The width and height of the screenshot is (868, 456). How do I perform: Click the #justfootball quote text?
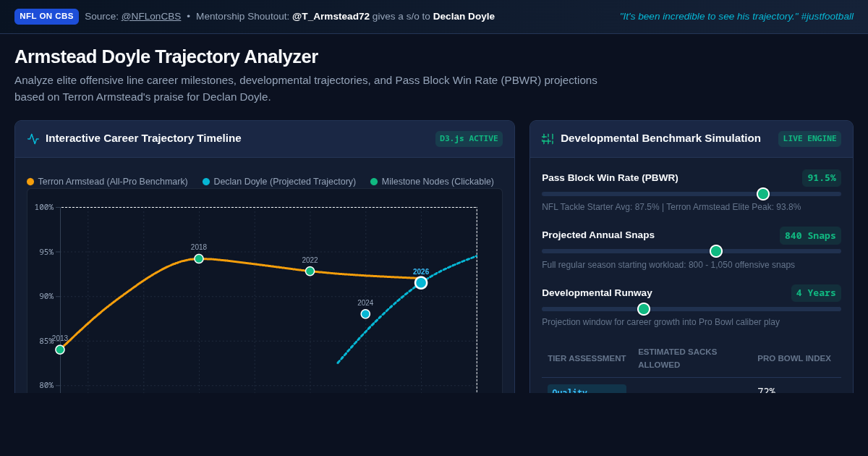[736, 17]
